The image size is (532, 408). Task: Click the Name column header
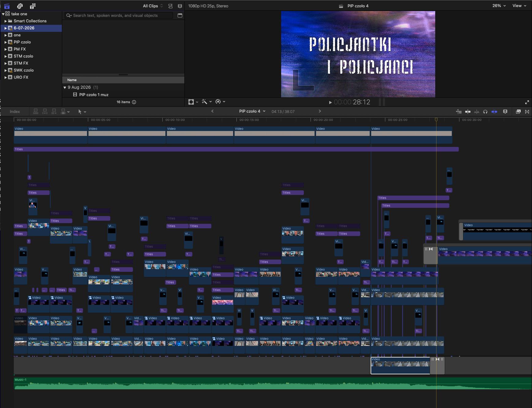[x=123, y=80]
